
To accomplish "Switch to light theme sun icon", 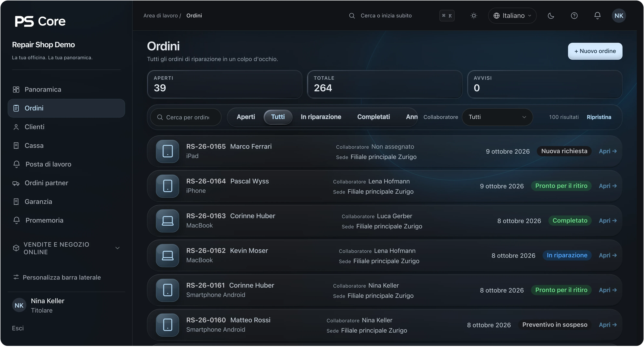I will point(474,16).
